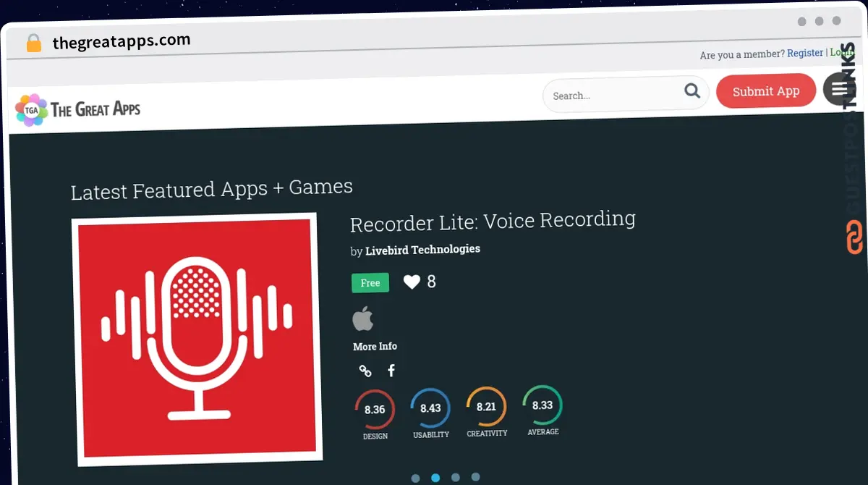Click the More Info label

(375, 347)
